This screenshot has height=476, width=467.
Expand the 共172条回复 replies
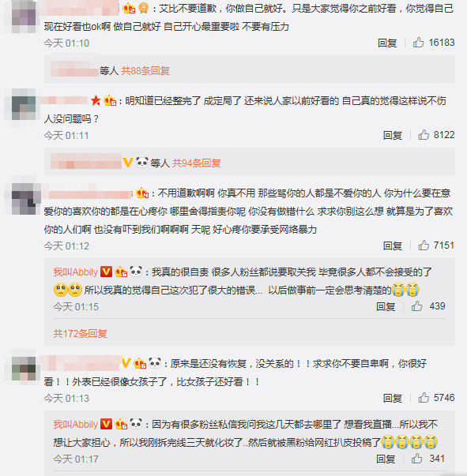pos(81,334)
